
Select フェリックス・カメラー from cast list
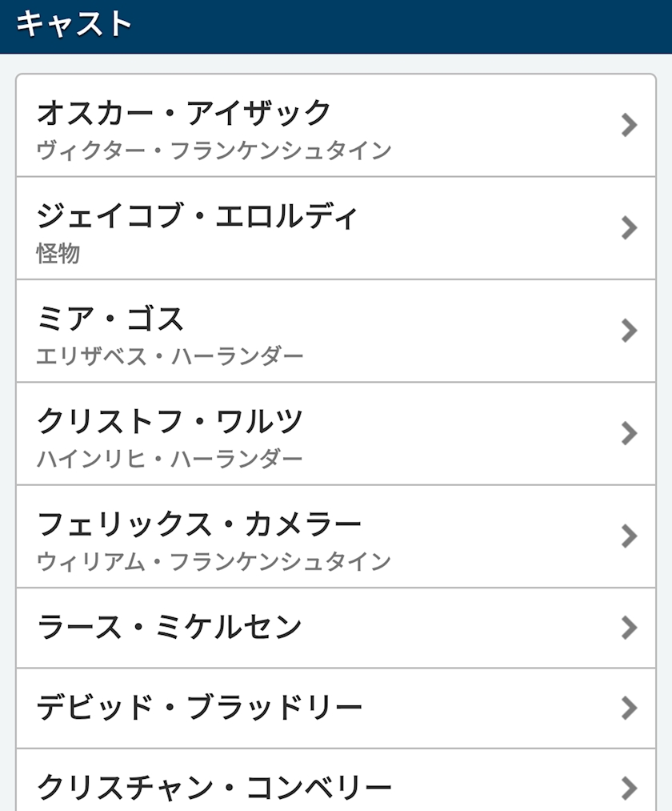[200, 524]
